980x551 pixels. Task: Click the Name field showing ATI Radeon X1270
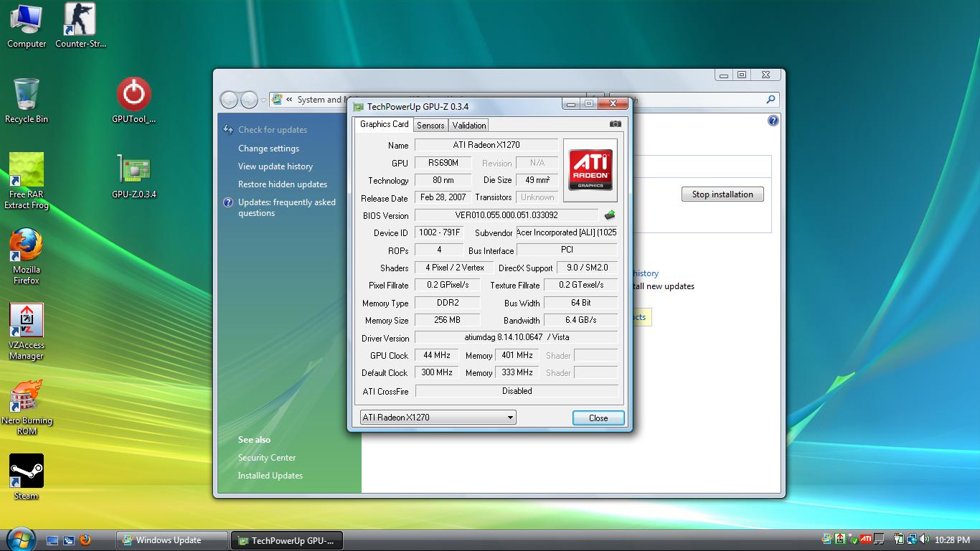(486, 145)
